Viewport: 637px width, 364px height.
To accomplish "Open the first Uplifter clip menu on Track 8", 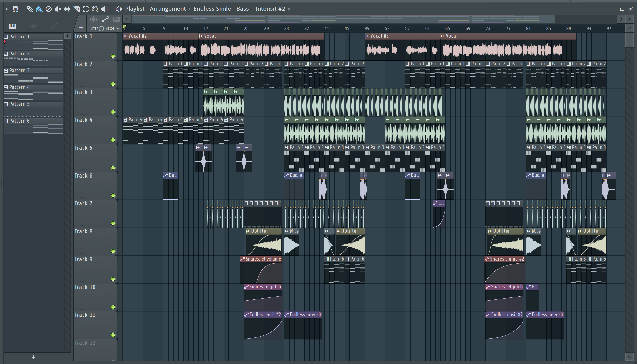I will [248, 231].
